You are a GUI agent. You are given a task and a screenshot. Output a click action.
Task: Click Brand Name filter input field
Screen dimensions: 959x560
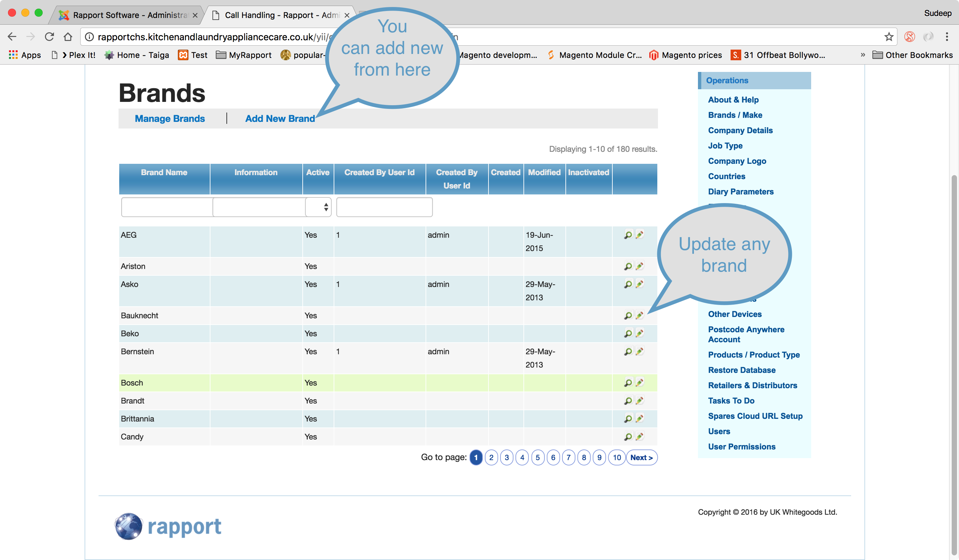coord(164,207)
